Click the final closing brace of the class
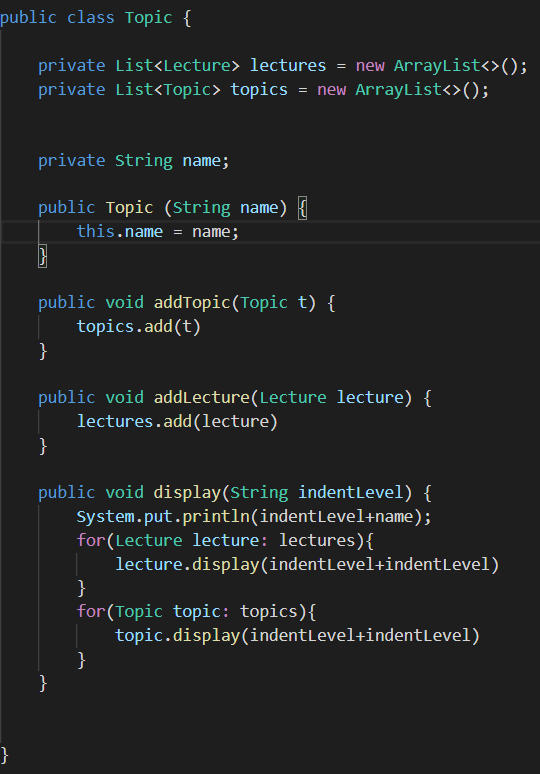 click(x=4, y=755)
